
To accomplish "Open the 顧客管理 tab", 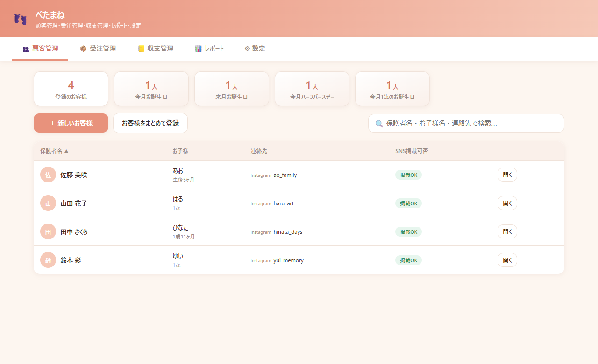I will (40, 49).
